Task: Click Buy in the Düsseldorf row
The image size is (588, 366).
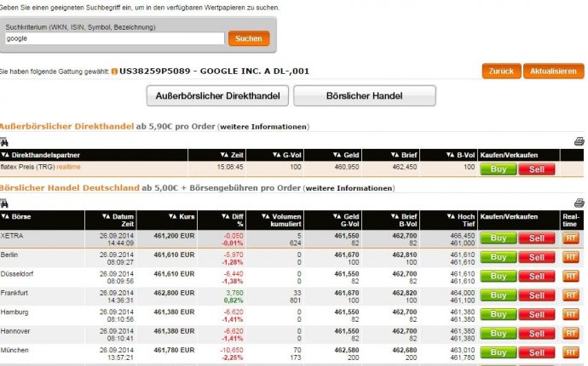Action: pyautogui.click(x=499, y=277)
